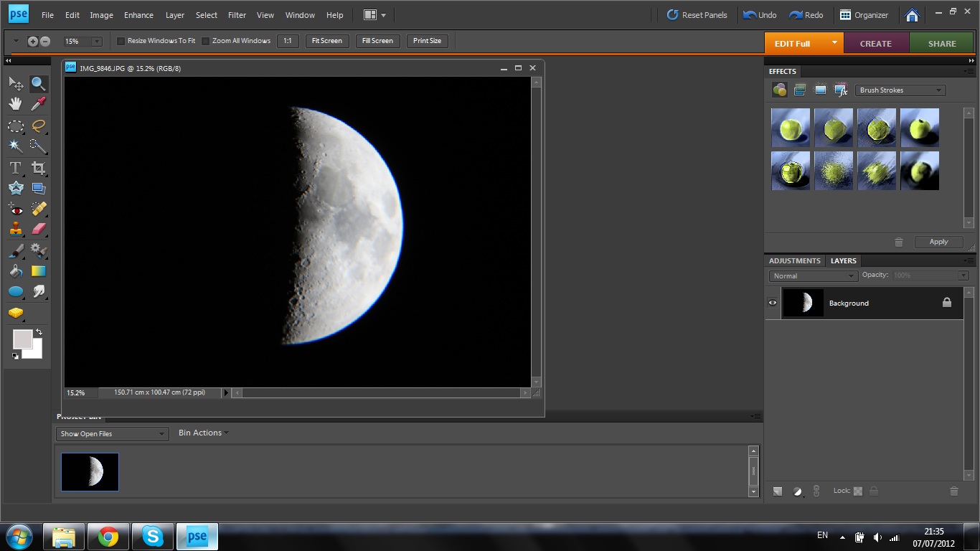980x551 pixels.
Task: Switch to the Adjustments tab
Action: tap(794, 260)
